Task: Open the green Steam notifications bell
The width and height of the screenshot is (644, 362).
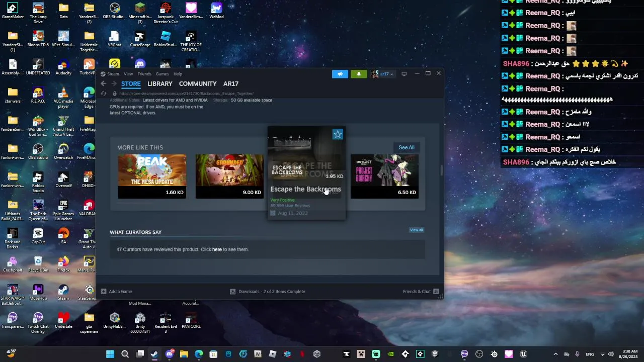Action: click(x=359, y=74)
